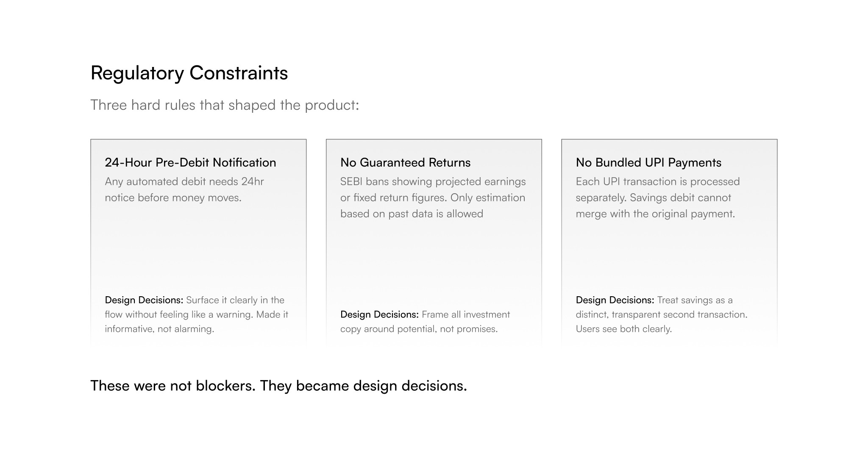This screenshot has height=456, width=868.
Task: Click the Regulatory Constraints heading
Action: click(x=189, y=73)
